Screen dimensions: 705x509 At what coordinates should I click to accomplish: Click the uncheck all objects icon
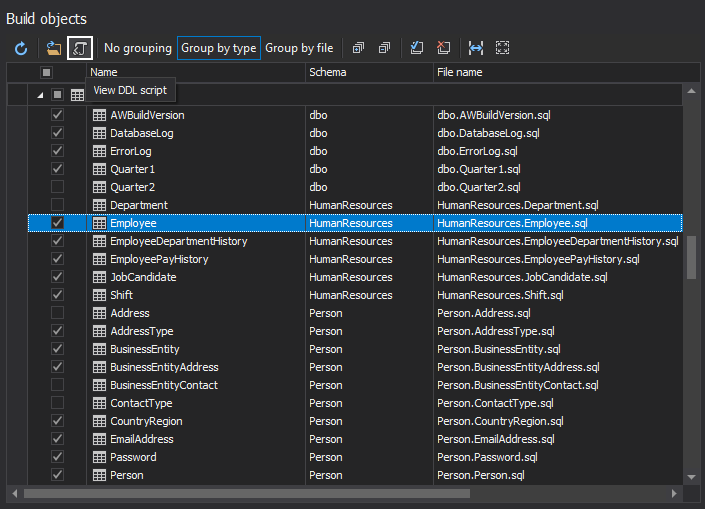coord(444,48)
